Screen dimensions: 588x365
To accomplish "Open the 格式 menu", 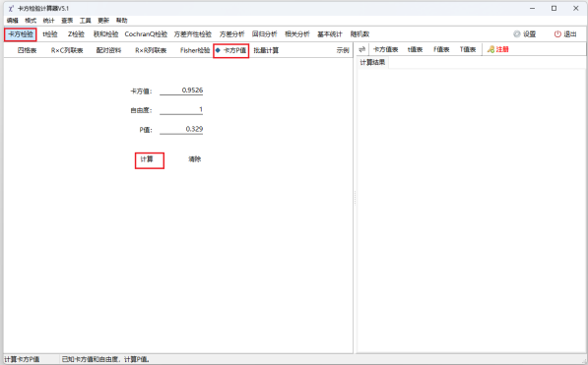I will [x=31, y=21].
